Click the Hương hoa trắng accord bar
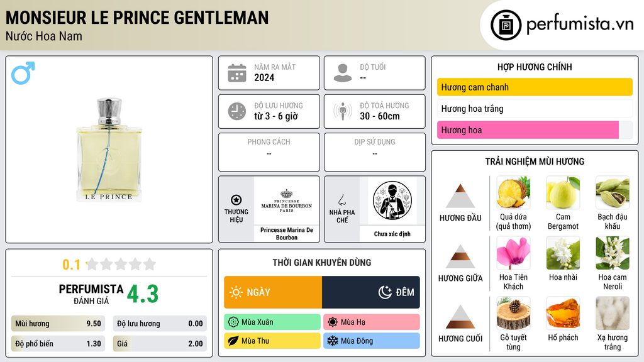This screenshot has width=644, height=362. coord(535,108)
